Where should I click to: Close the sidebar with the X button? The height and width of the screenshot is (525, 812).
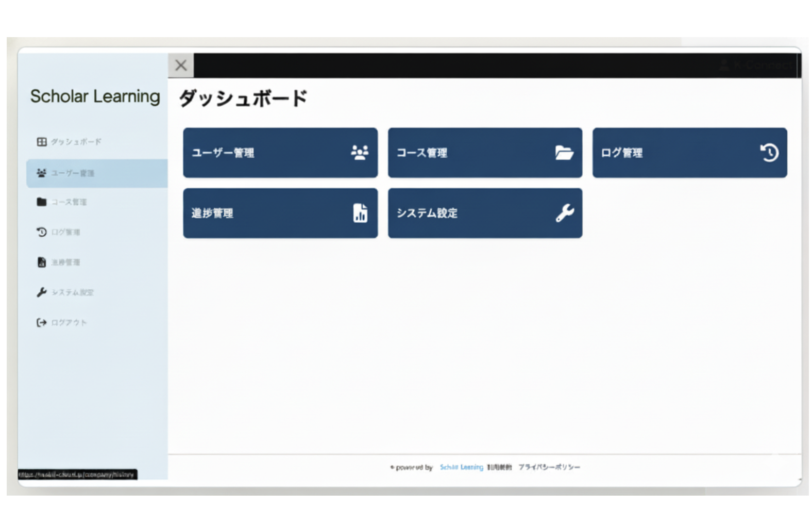pos(181,65)
